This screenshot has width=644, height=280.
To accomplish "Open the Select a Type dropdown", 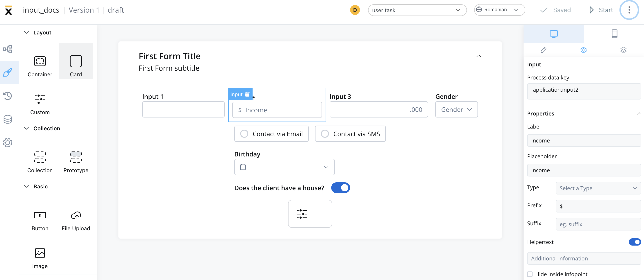I will pyautogui.click(x=598, y=188).
